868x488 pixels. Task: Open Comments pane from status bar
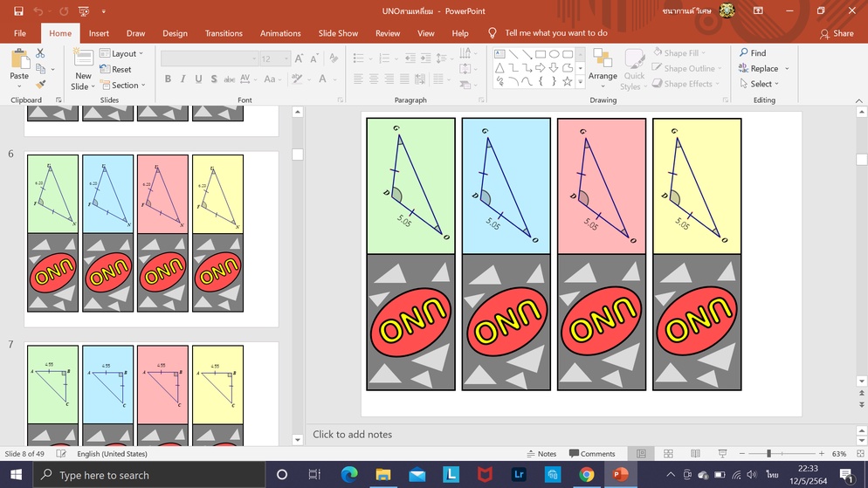point(592,454)
